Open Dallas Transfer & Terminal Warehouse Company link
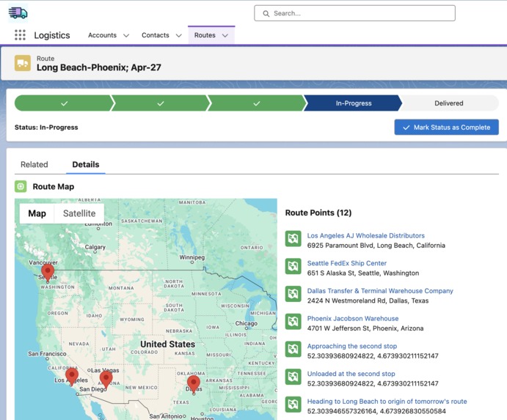Screen dimensions: 507x420 click(380, 291)
